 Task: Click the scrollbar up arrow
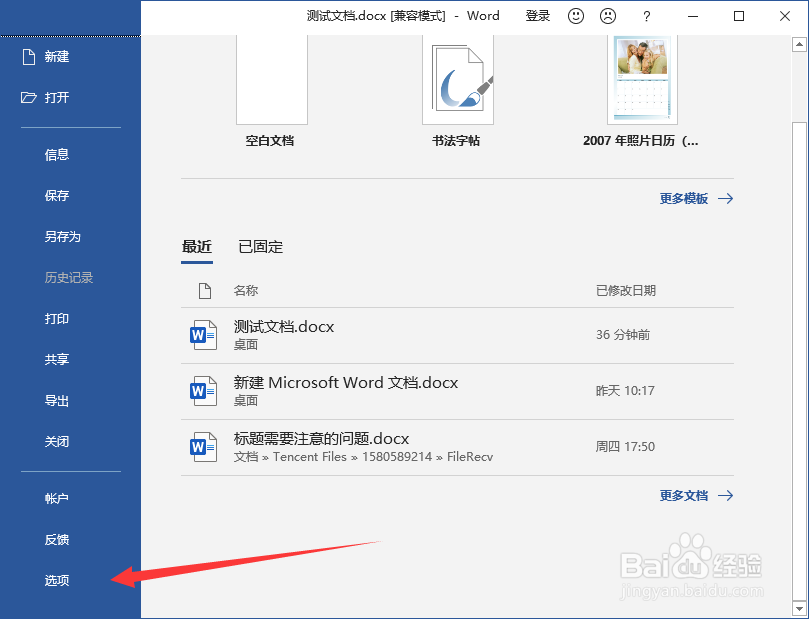(799, 45)
